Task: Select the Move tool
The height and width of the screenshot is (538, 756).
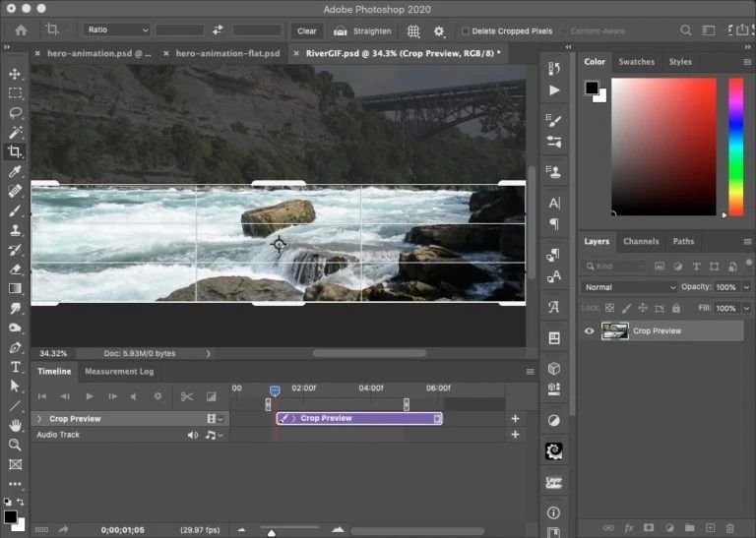Action: (15, 74)
